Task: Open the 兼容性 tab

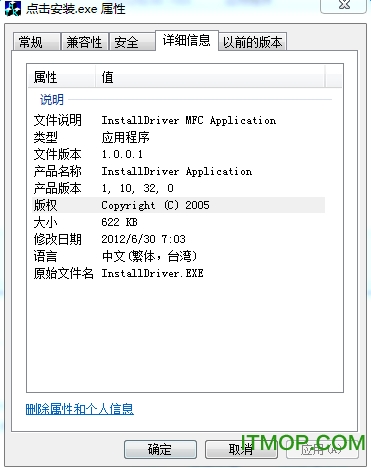Action: tap(85, 42)
